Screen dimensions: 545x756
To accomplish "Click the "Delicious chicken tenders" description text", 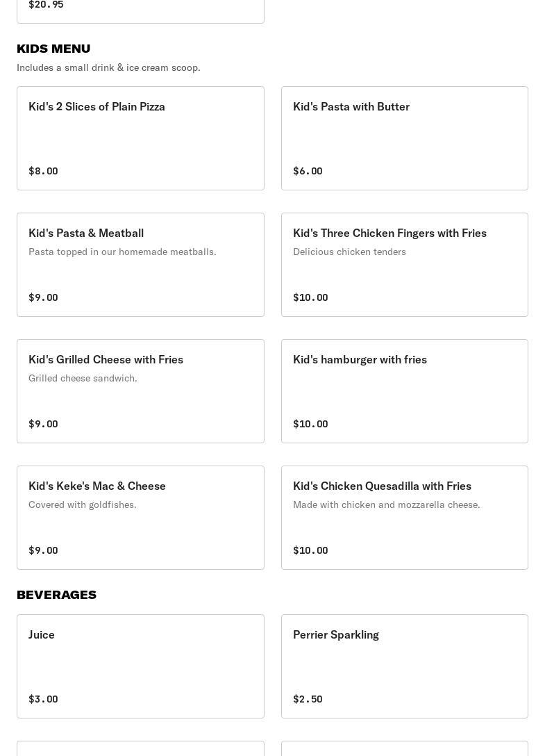I will click(x=349, y=252).
